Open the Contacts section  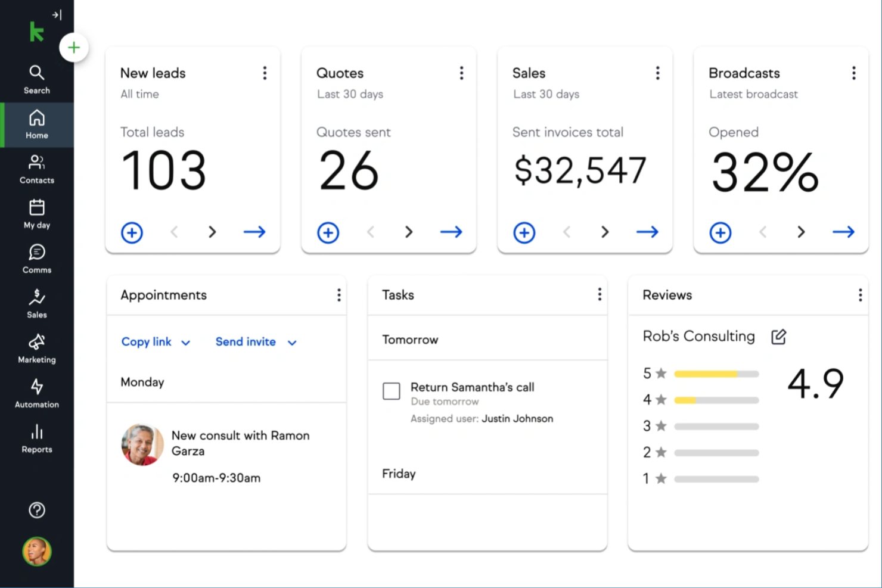[37, 169]
